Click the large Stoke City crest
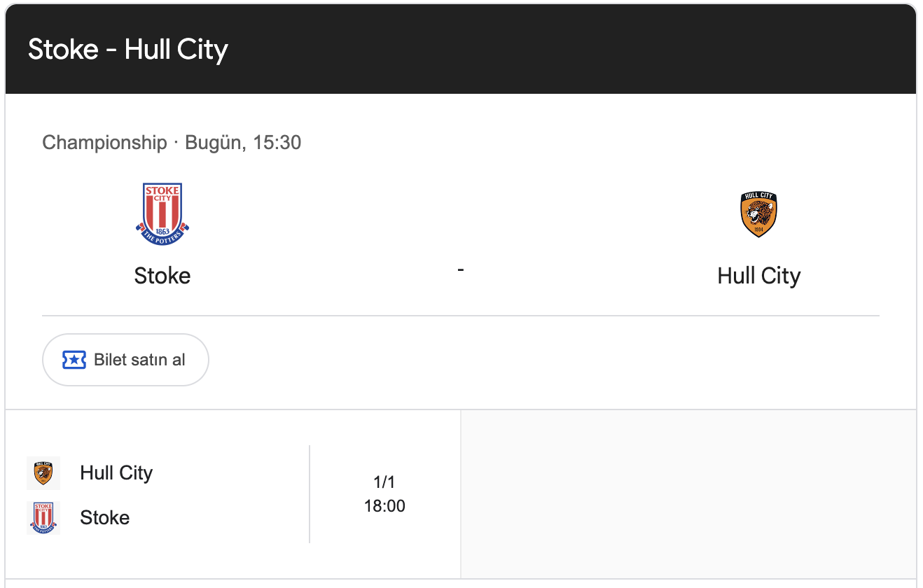The width and height of the screenshot is (923, 588). point(162,214)
